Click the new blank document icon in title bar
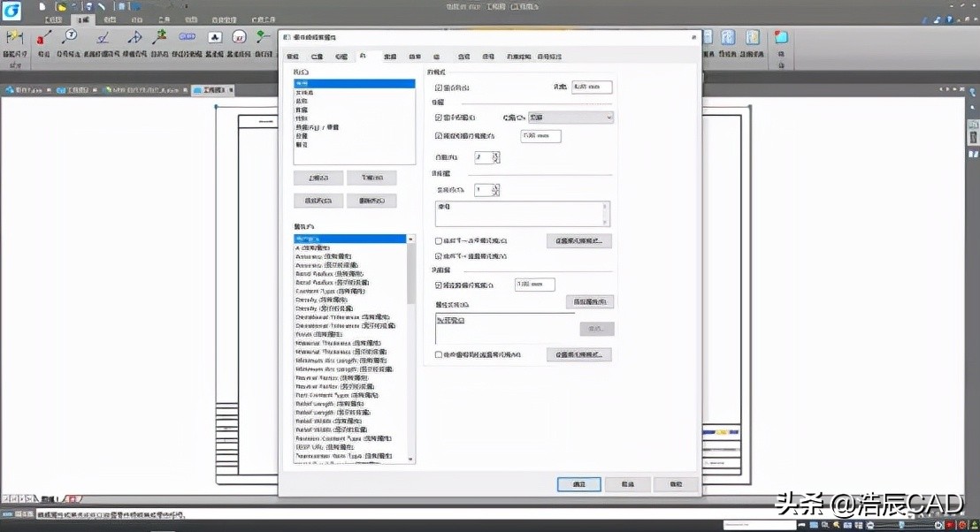 42,7
